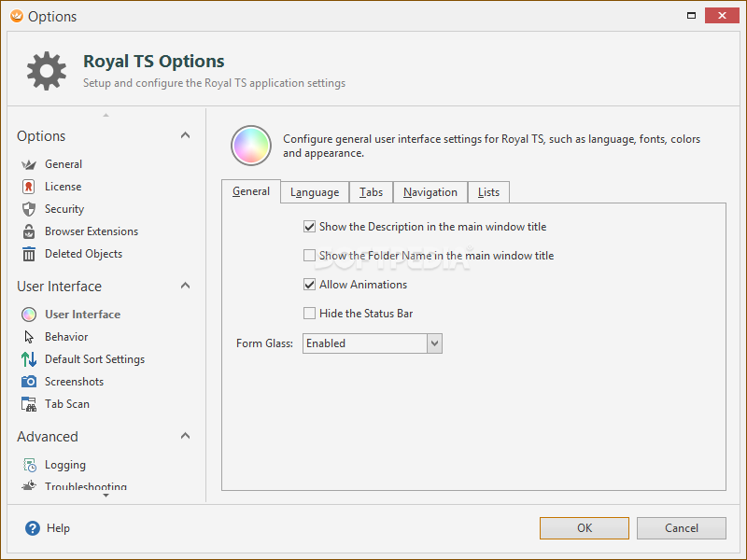Enable Show the Folder Name in main window title
Screen dimensions: 747x560
point(309,256)
